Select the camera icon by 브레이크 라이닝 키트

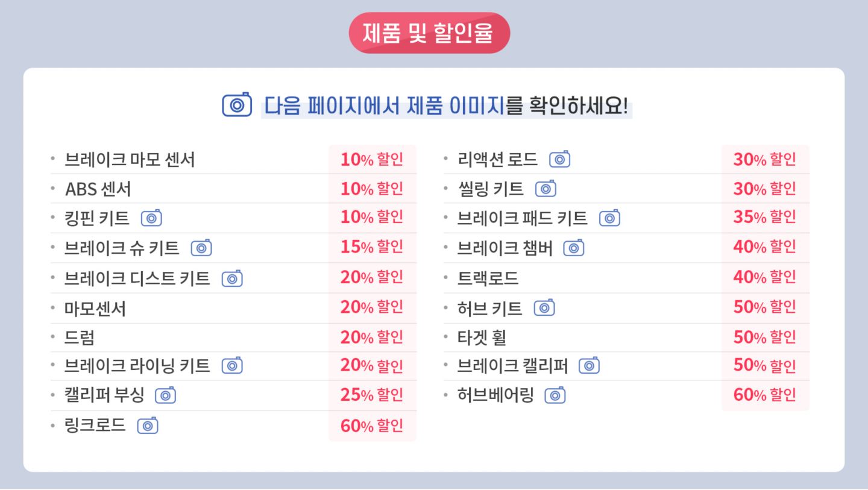[x=232, y=366]
